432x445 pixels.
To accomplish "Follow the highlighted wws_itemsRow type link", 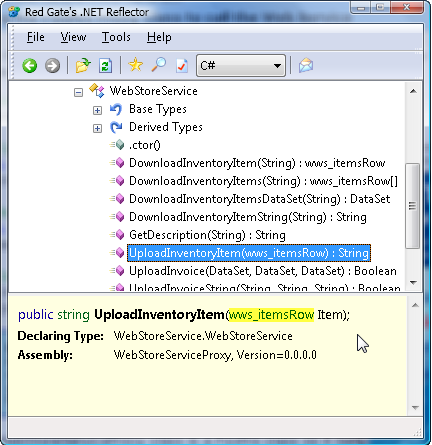I will pos(271,315).
